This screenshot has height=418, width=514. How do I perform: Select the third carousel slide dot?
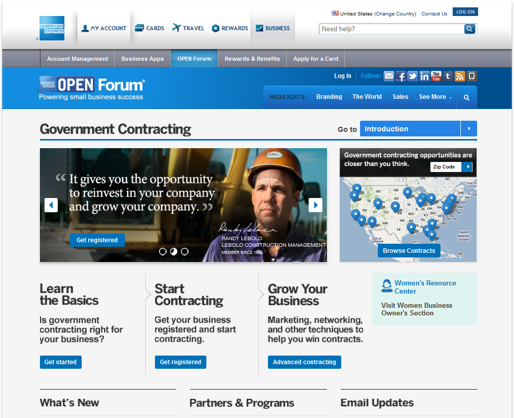[x=185, y=252]
